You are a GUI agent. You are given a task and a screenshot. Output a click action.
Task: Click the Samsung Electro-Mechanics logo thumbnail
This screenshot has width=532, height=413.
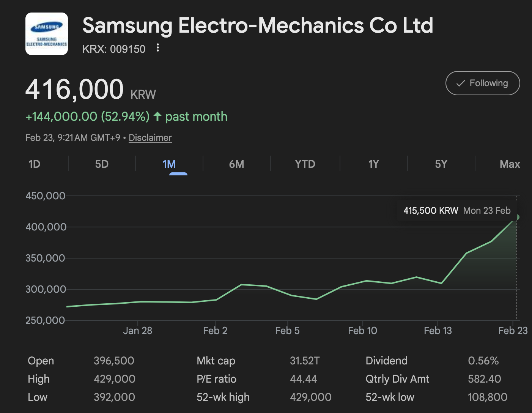pyautogui.click(x=47, y=34)
